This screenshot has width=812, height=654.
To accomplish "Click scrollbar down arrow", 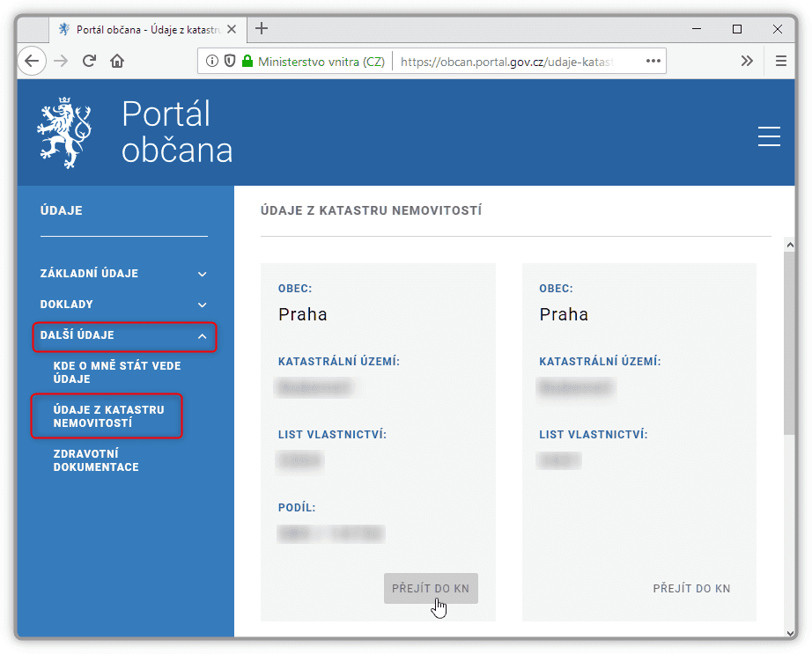I will click(x=790, y=633).
